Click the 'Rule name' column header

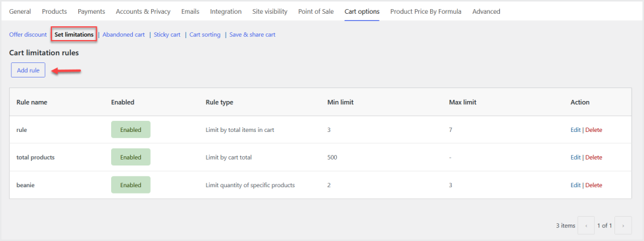[x=32, y=102]
